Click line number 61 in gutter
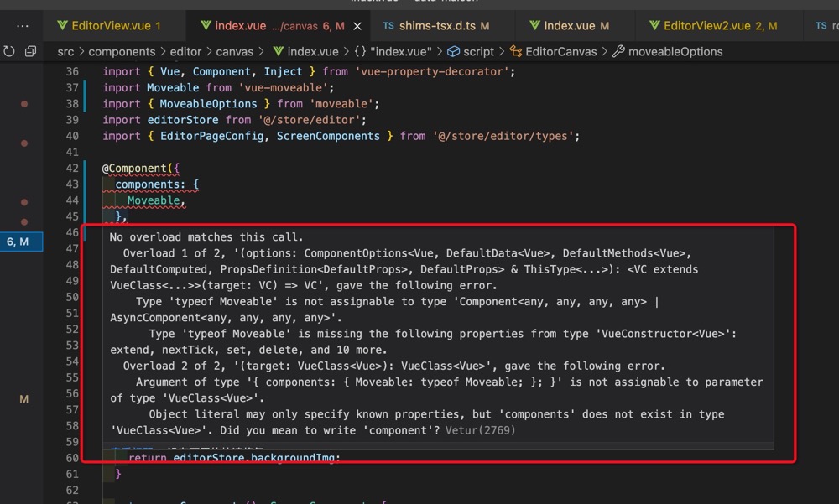Screen dimensions: 839x504 click(72, 474)
